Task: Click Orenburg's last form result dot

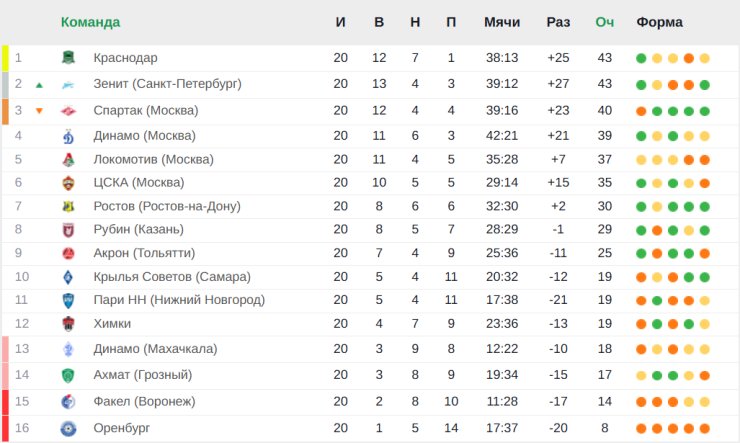Action: coord(705,428)
